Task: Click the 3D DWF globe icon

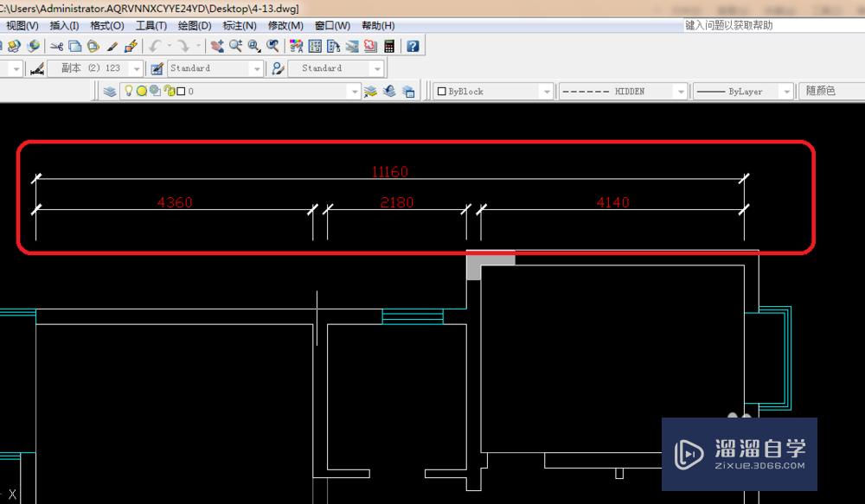Action: point(34,47)
